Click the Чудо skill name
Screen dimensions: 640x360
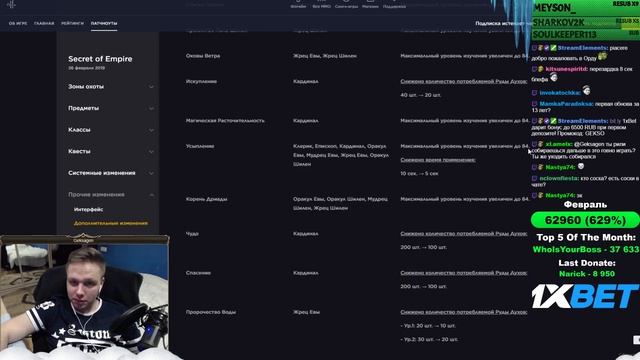click(192, 233)
